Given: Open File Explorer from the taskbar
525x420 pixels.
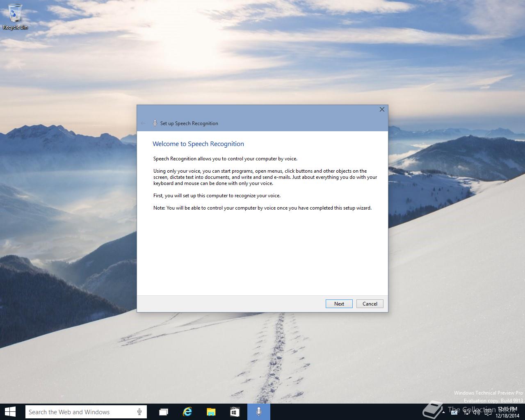Looking at the screenshot, I should [x=211, y=412].
